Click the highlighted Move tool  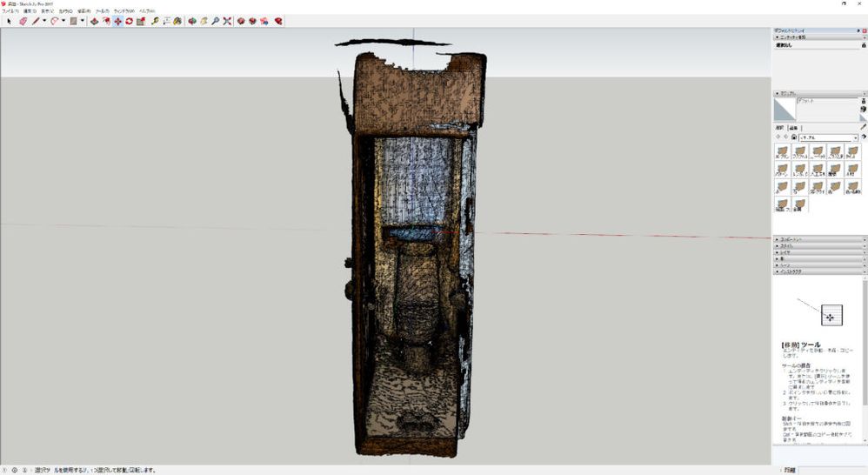117,21
